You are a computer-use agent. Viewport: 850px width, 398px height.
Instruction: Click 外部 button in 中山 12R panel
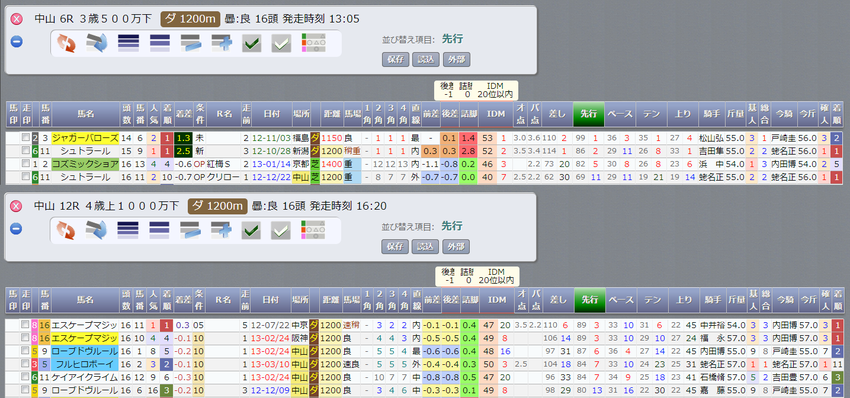(456, 247)
